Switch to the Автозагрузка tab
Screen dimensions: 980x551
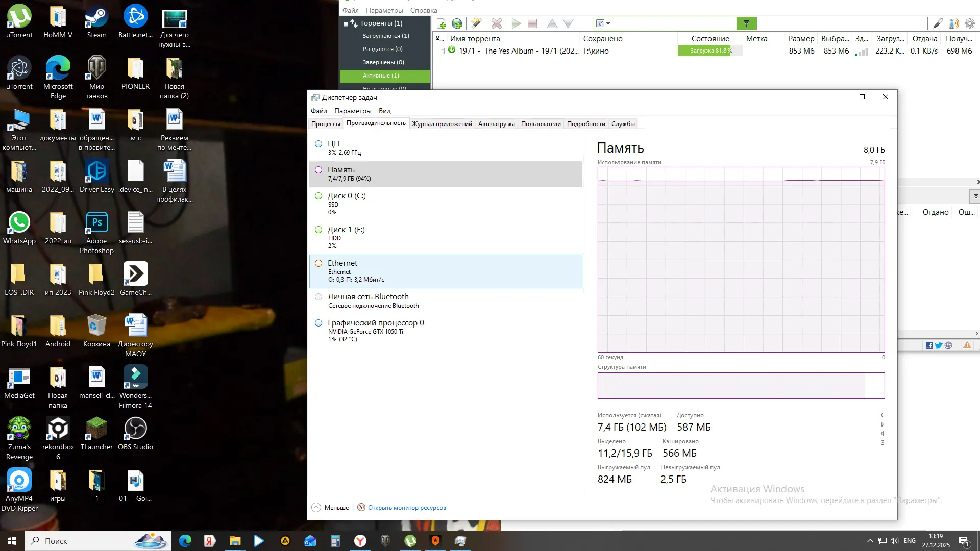pyautogui.click(x=496, y=124)
